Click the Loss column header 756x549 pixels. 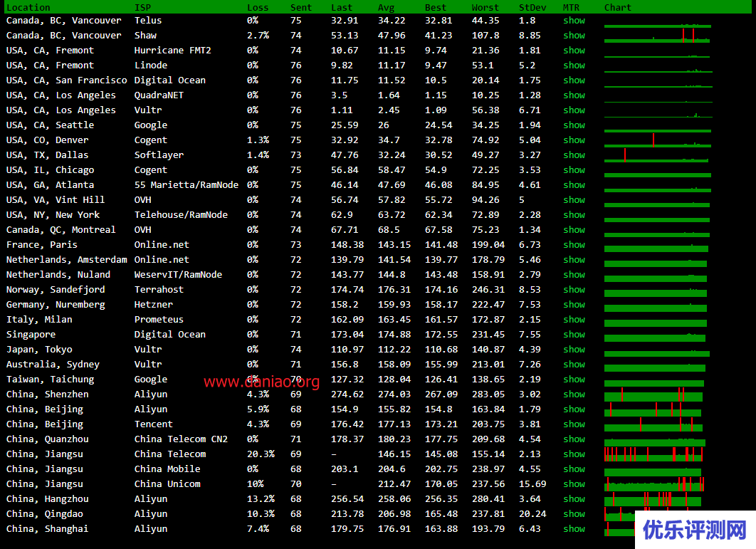(258, 7)
